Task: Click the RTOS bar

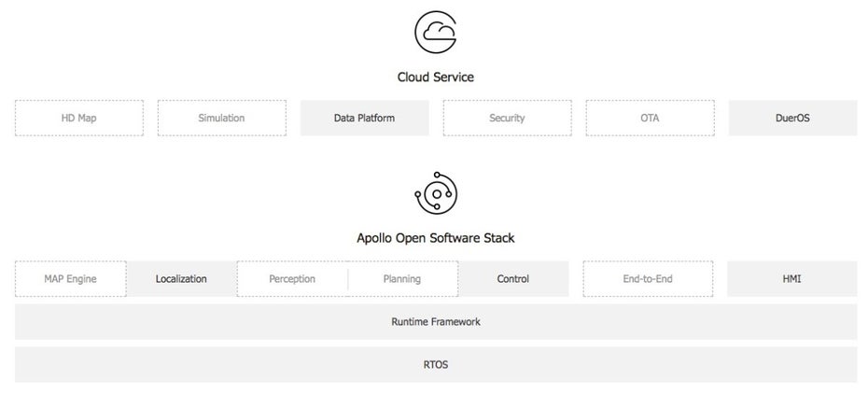Action: 436,365
